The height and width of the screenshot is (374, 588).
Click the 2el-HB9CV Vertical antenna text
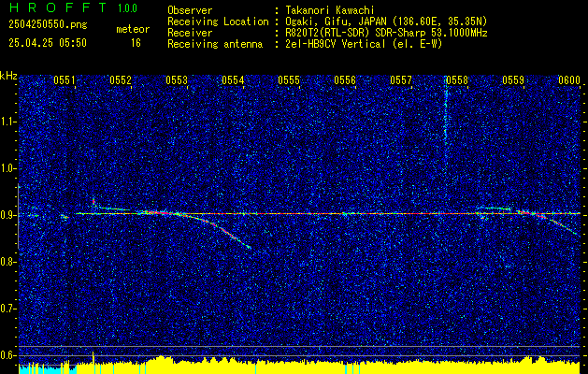tap(364, 44)
